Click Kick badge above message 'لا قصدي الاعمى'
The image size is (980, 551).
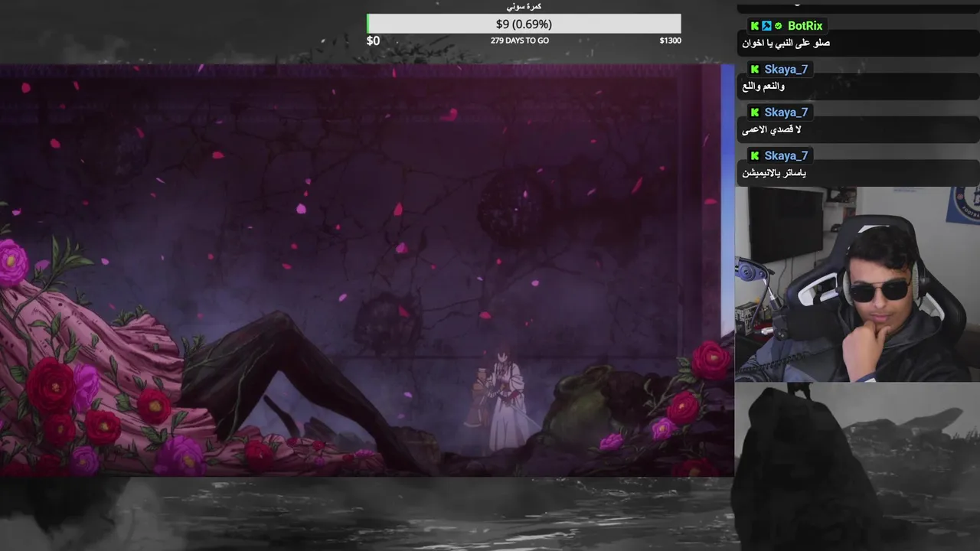point(755,112)
